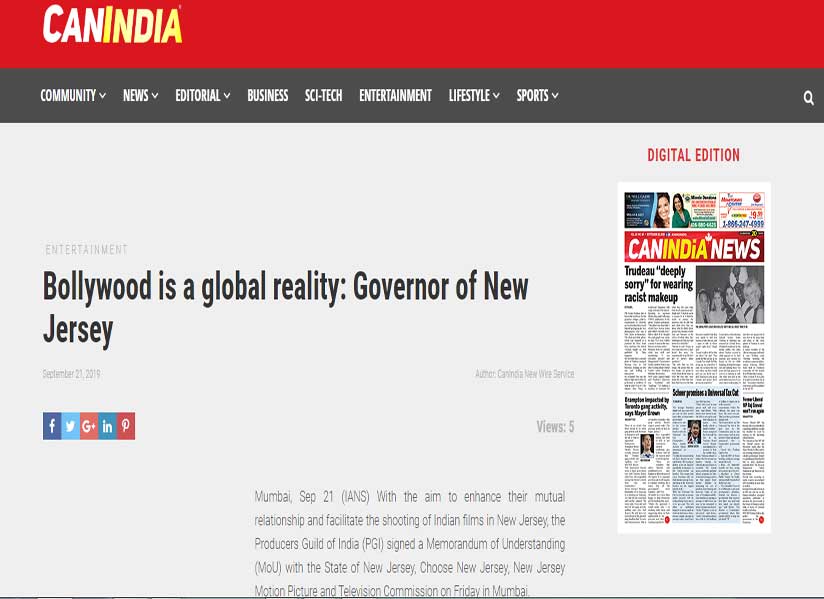Image resolution: width=824 pixels, height=599 pixels.
Task: Share article on Twitter
Action: pos(70,426)
